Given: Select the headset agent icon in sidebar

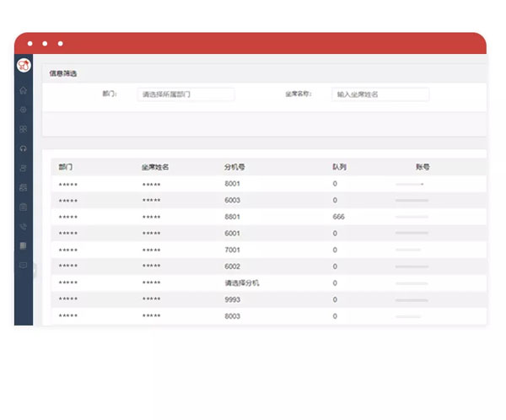Looking at the screenshot, I should (x=24, y=148).
